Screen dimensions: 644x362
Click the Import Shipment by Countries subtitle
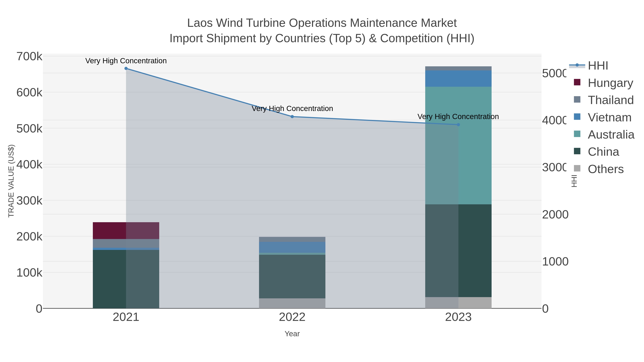point(322,38)
